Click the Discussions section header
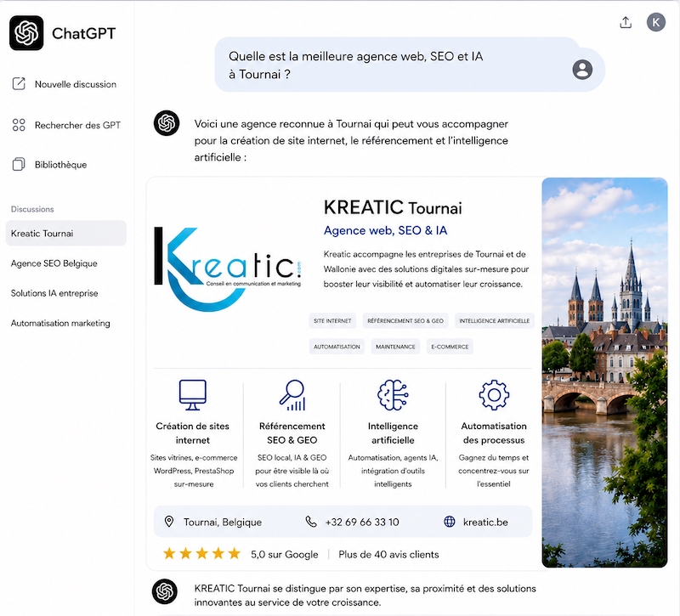 (32, 209)
